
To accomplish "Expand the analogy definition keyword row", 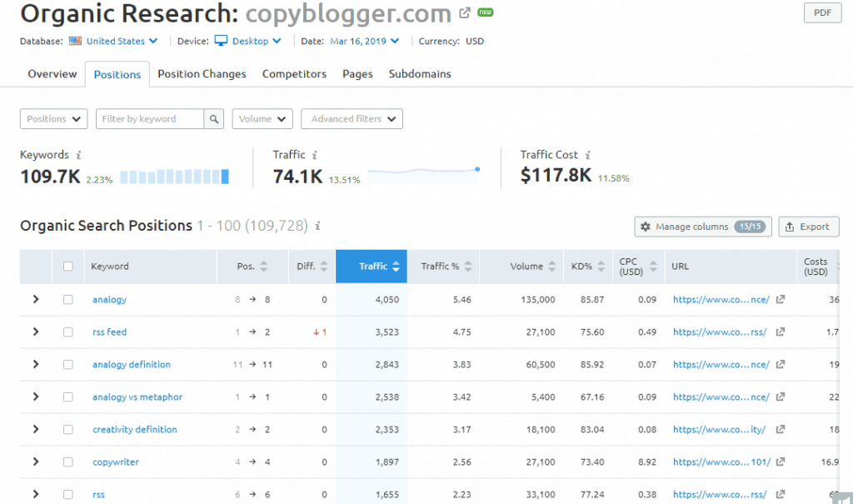I will tap(36, 364).
